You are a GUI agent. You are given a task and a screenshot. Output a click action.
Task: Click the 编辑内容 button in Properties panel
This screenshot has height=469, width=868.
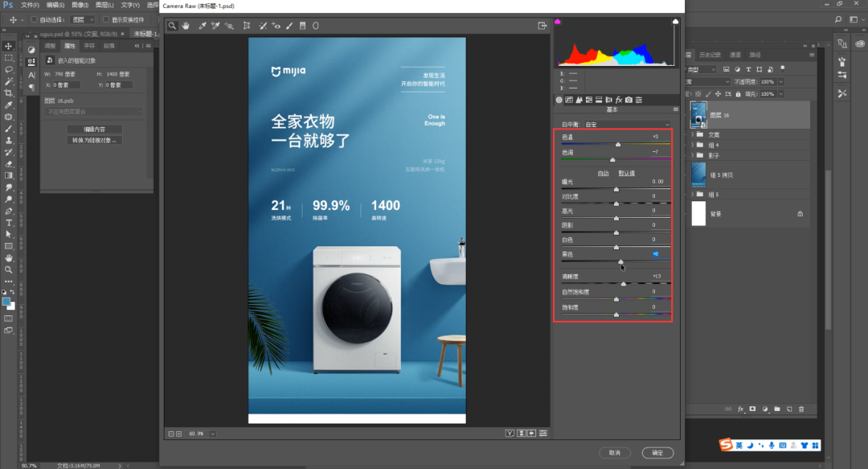(95, 130)
